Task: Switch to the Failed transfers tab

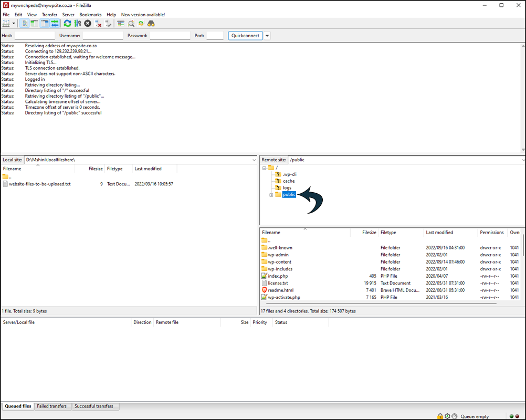Action: 52,406
